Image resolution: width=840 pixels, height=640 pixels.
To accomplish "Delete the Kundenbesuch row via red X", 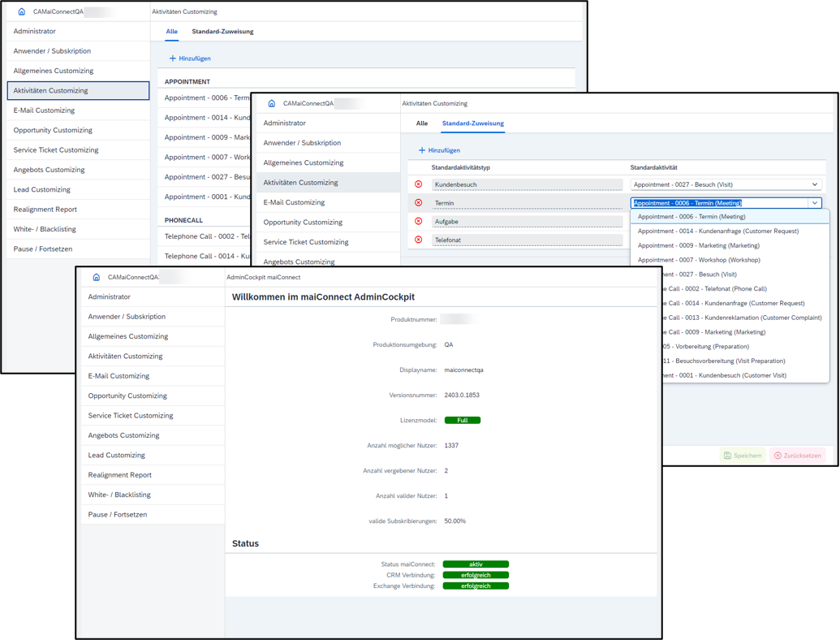I will pyautogui.click(x=419, y=184).
